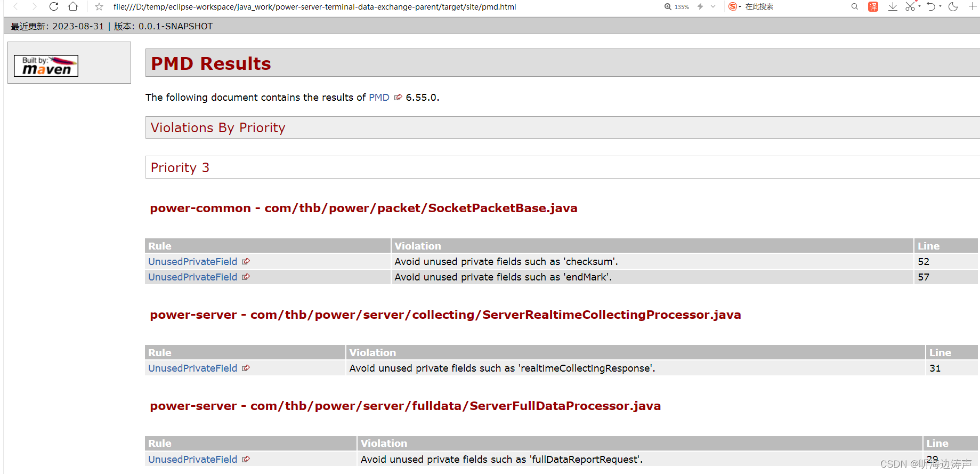
Task: Click the lightning speed mode icon
Action: point(700,6)
